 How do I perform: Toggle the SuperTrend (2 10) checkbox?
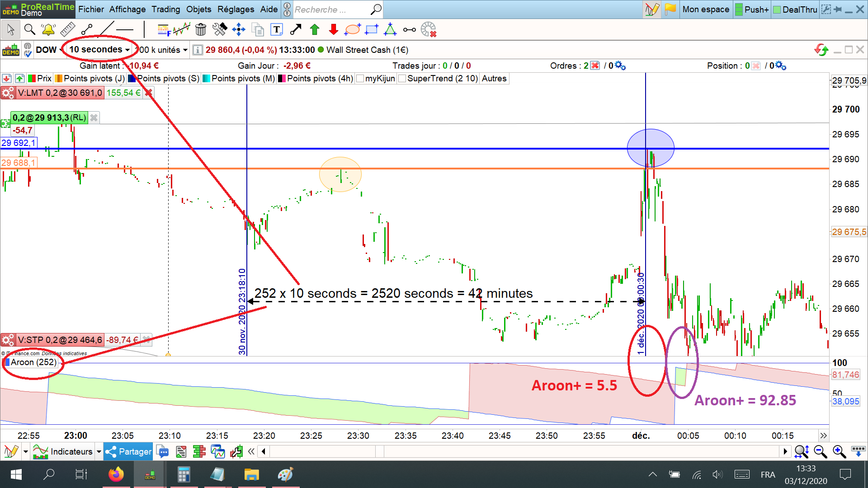click(x=402, y=79)
